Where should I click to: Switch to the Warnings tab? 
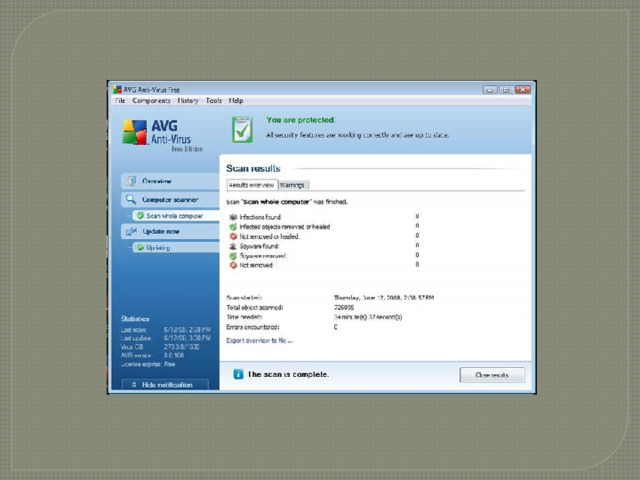pyautogui.click(x=293, y=185)
